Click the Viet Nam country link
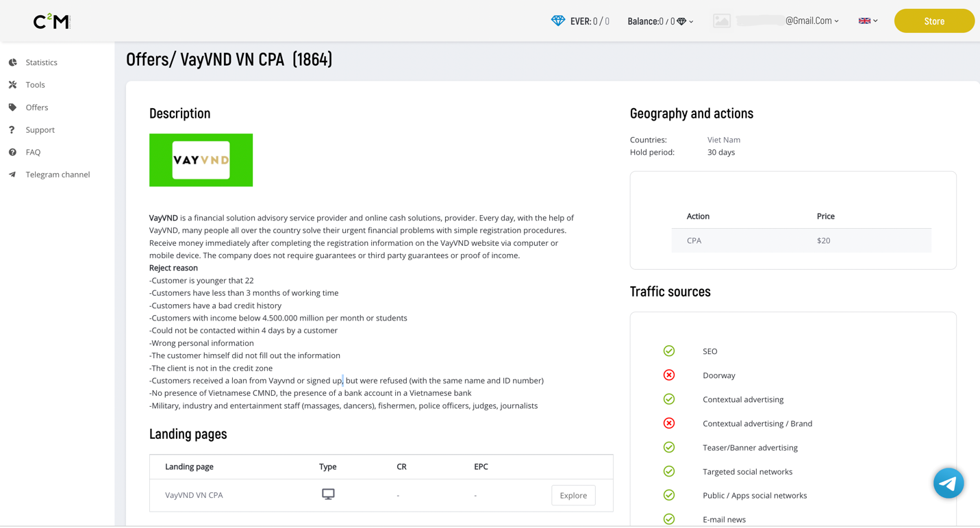 click(723, 140)
